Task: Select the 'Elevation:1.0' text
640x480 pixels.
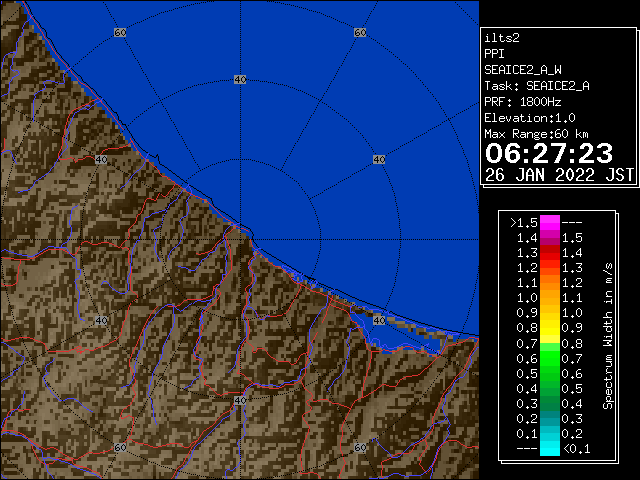Action: (530, 118)
